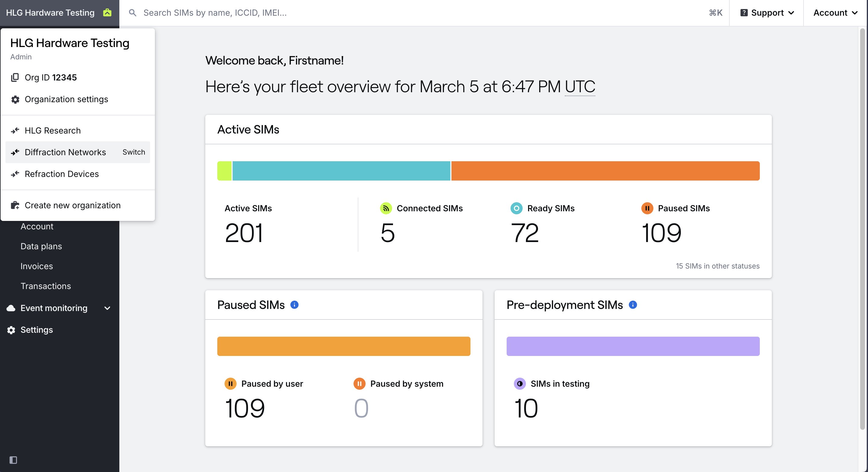The height and width of the screenshot is (472, 868).
Task: Collapse the sidebar with bottom-left panel icon
Action: 13,460
